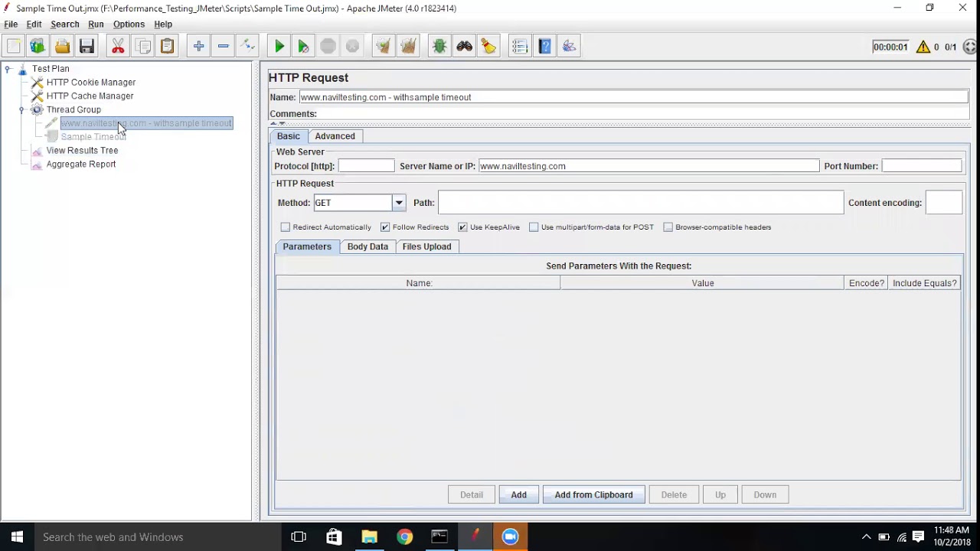Viewport: 980px width, 551px height.
Task: Select HTTP Cookie Manager in the tree
Action: click(91, 83)
